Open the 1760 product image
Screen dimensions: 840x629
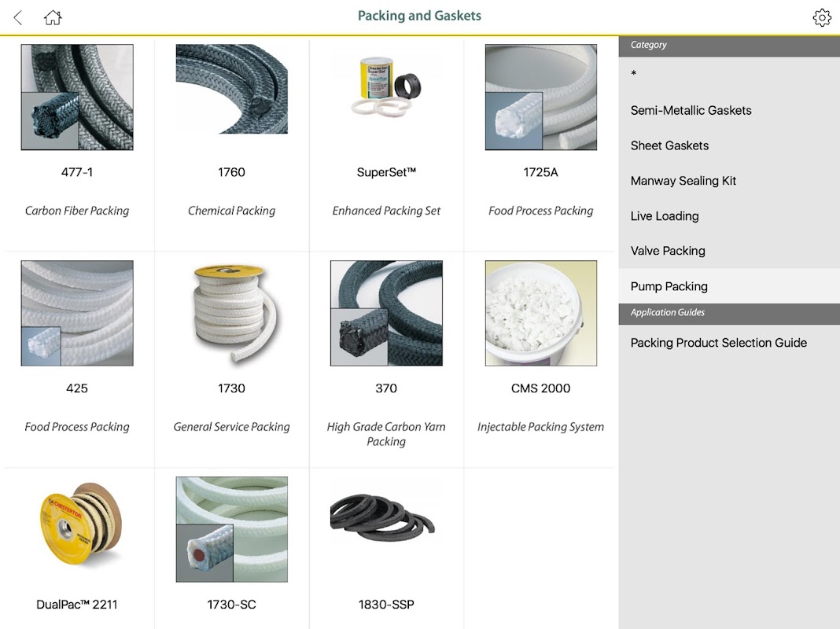[x=231, y=89]
